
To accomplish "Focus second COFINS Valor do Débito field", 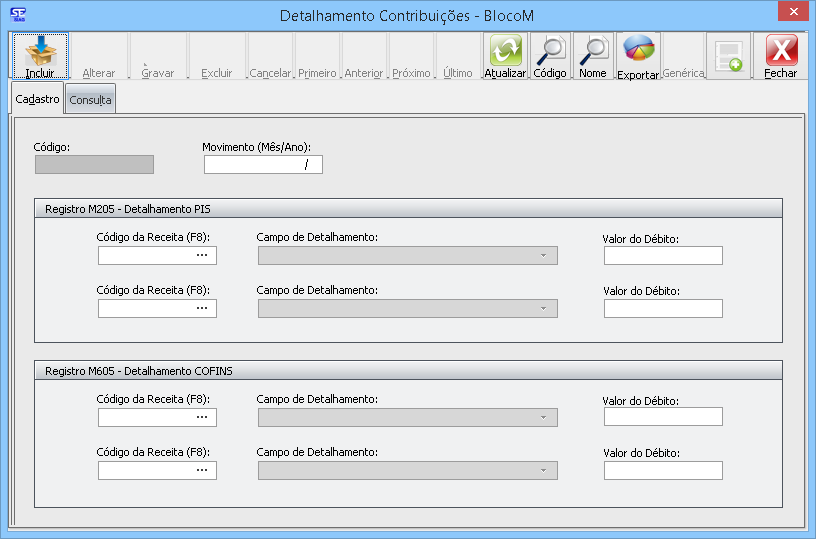I will coord(663,470).
